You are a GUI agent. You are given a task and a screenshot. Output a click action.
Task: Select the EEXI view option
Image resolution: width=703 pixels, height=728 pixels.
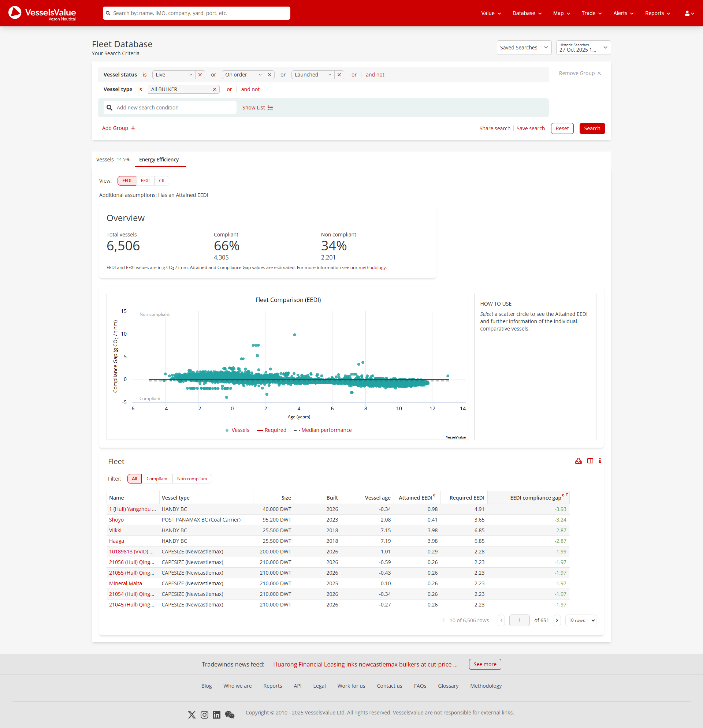coord(145,180)
